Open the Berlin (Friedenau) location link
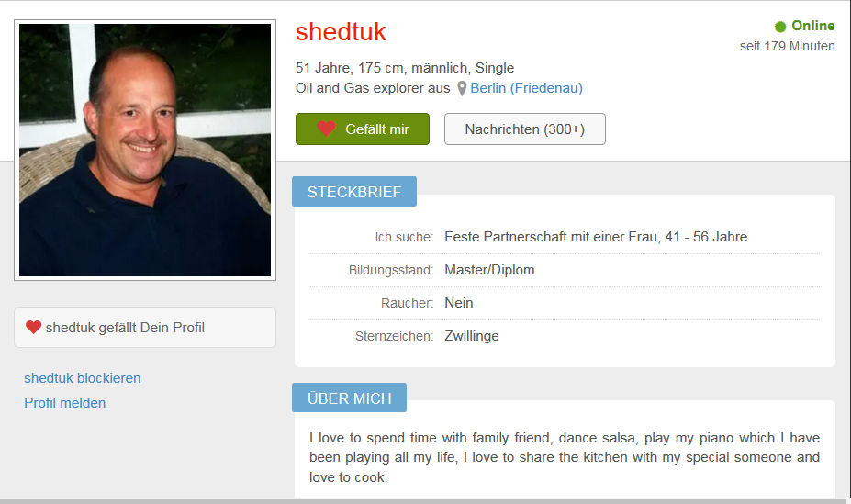Image resolution: width=851 pixels, height=504 pixels. click(x=526, y=88)
